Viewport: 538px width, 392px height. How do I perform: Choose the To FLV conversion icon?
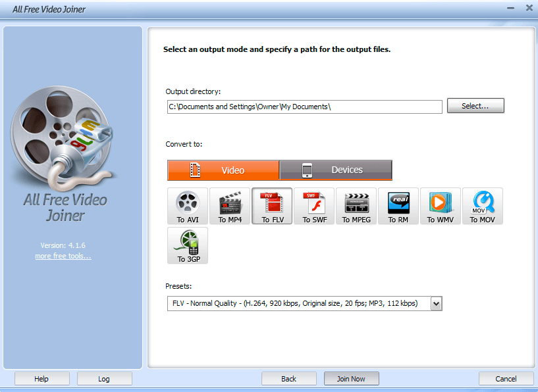tap(271, 206)
